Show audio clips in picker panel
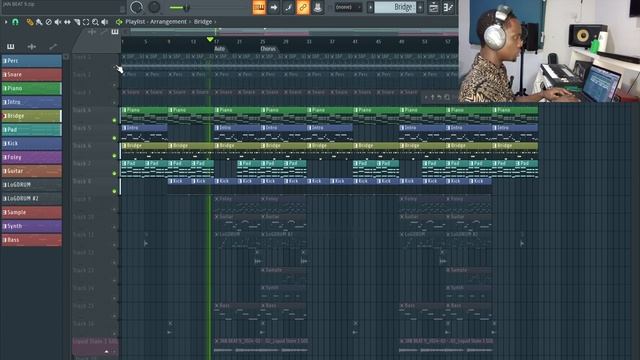The width and height of the screenshot is (640, 360). coord(31,47)
